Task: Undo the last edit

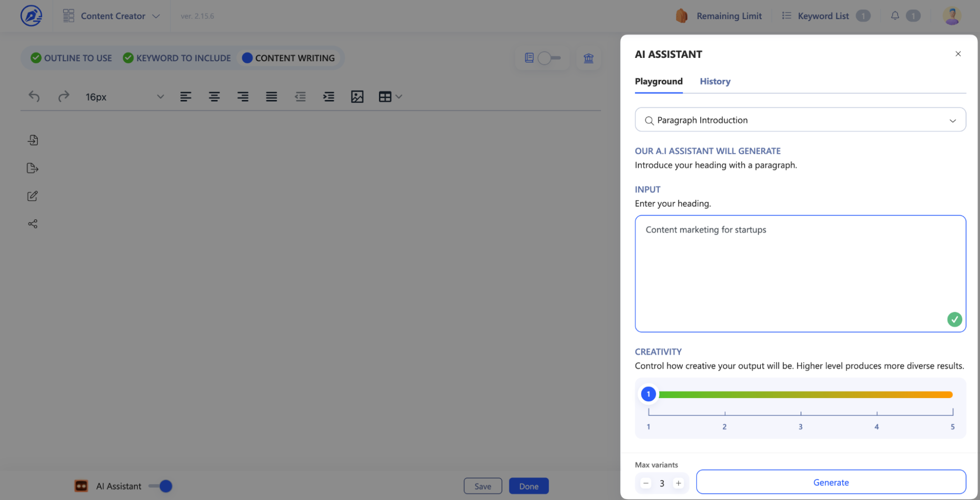Action: tap(34, 97)
